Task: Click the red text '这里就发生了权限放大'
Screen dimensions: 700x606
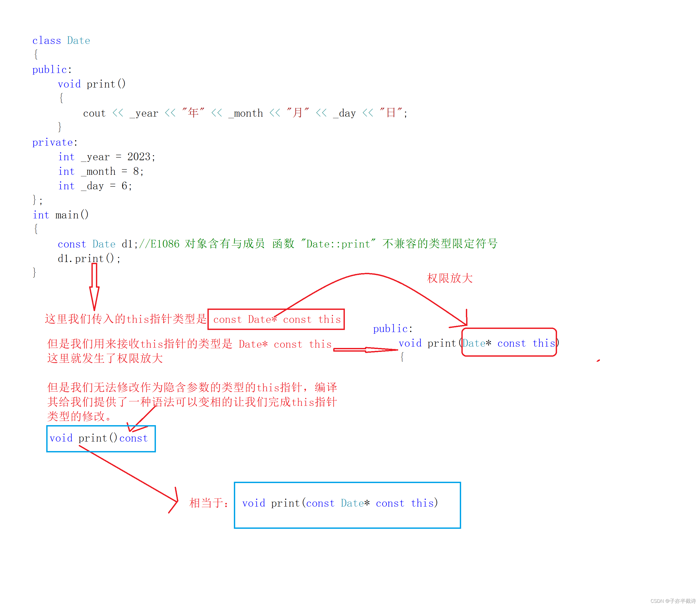Action: [105, 359]
